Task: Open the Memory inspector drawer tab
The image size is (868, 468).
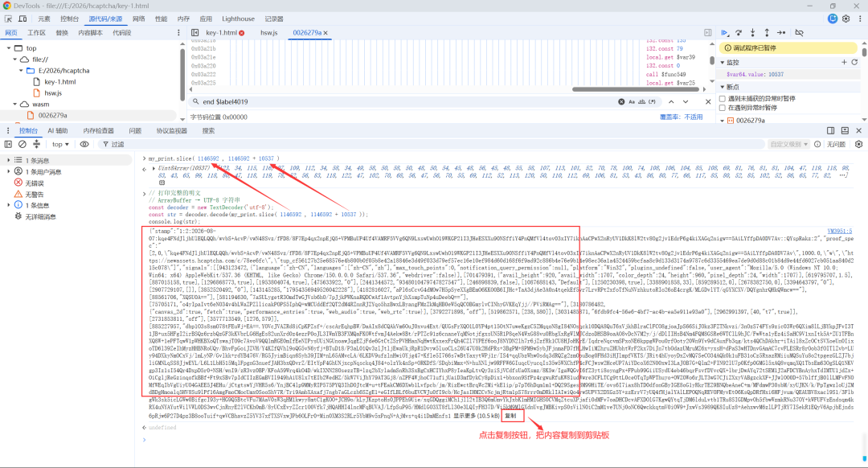Action: coord(98,131)
